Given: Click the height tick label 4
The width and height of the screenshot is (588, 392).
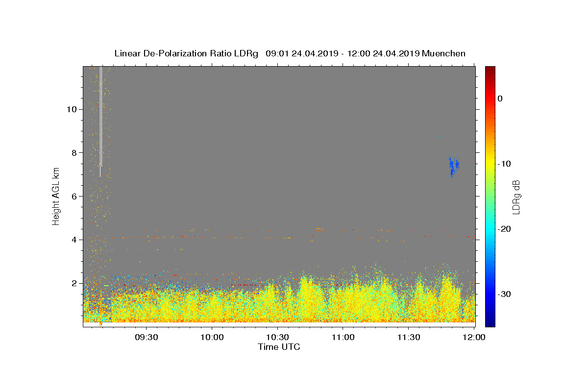Looking at the screenshot, I should 74,240.
